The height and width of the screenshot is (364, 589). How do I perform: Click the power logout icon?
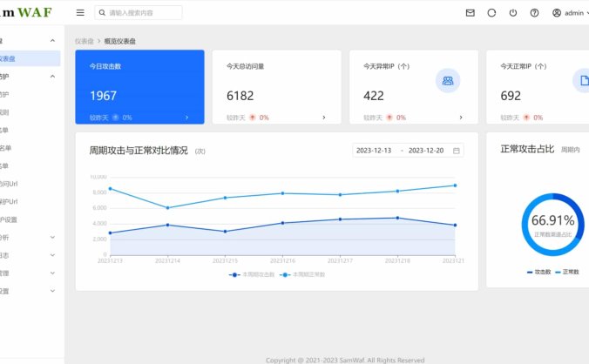512,13
